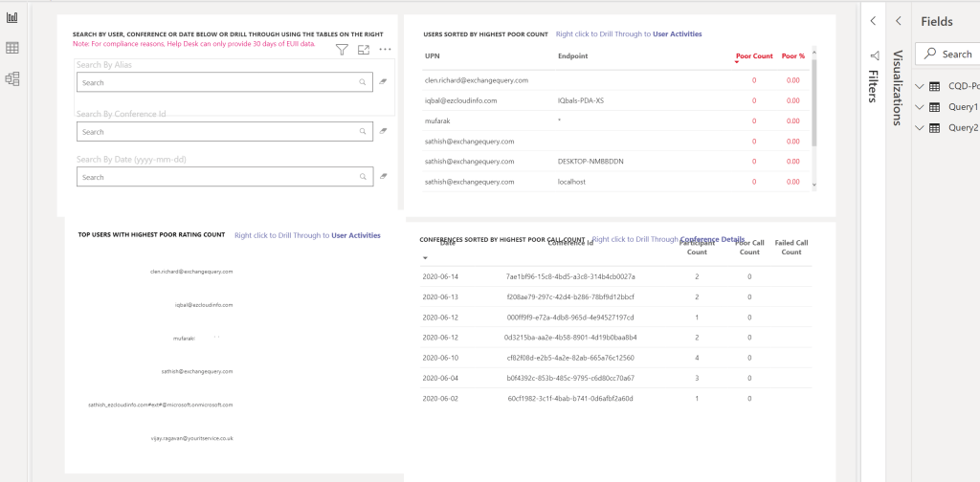The height and width of the screenshot is (482, 980).
Task: Click magnifier icon in Alias search box
Action: tap(362, 83)
